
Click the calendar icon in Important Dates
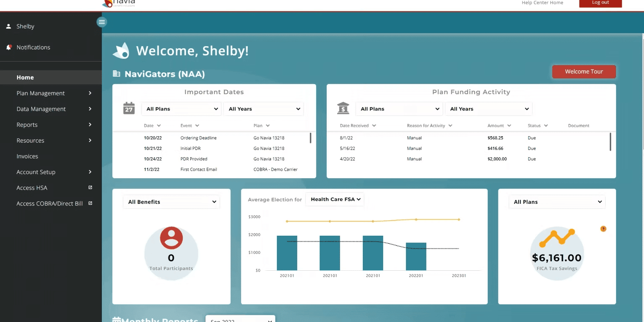click(x=129, y=108)
